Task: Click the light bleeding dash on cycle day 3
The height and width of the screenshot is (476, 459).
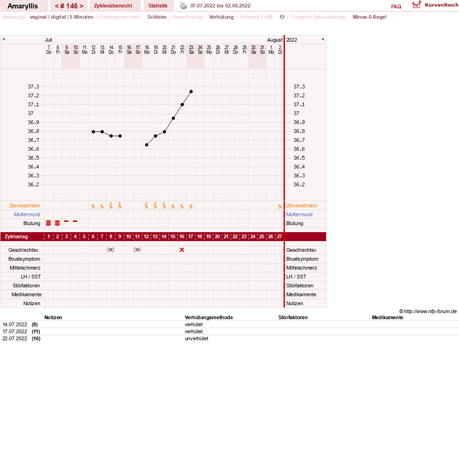Action: click(66, 221)
